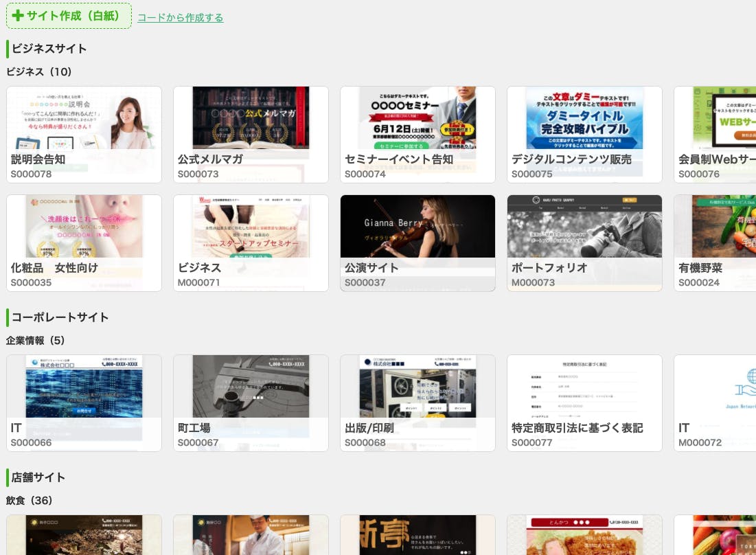
Task: Select the 町工場 template S000067
Action: pyautogui.click(x=251, y=403)
